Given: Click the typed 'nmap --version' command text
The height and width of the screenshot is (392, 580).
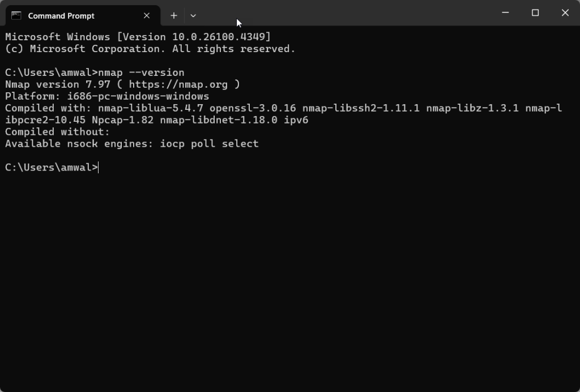Looking at the screenshot, I should click(x=141, y=73).
